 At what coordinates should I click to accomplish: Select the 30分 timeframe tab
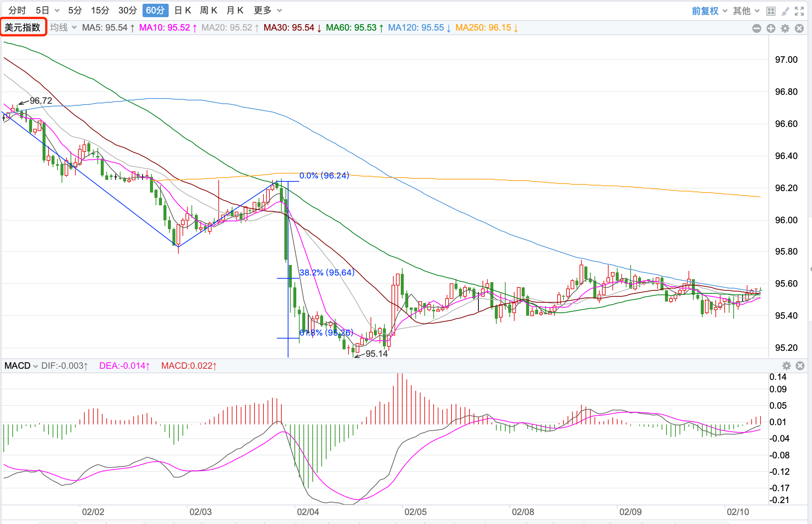[128, 10]
